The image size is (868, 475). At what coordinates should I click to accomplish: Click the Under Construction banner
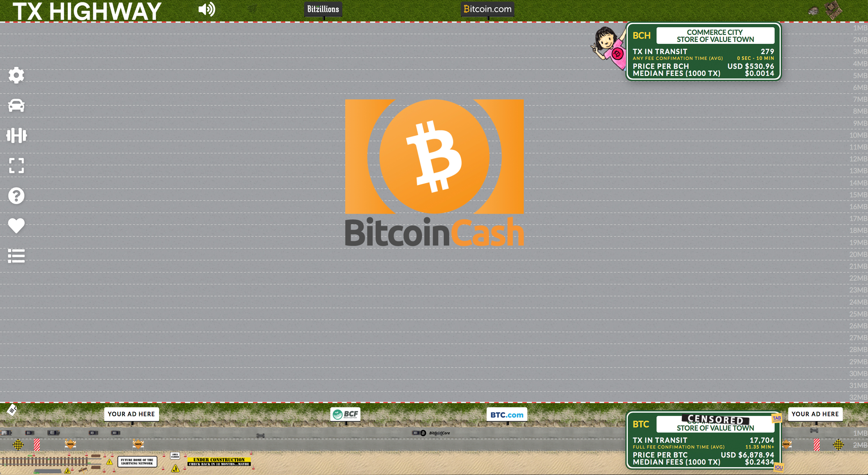pyautogui.click(x=219, y=461)
